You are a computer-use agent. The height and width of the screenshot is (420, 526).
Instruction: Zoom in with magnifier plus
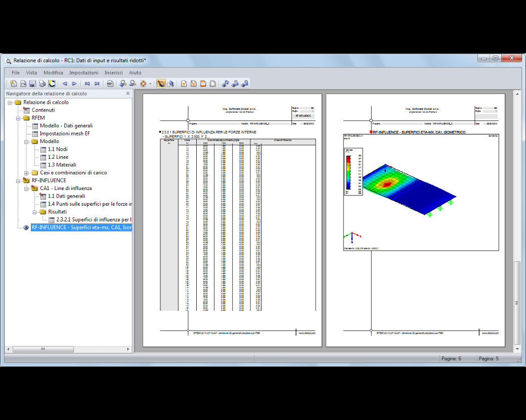[x=123, y=83]
